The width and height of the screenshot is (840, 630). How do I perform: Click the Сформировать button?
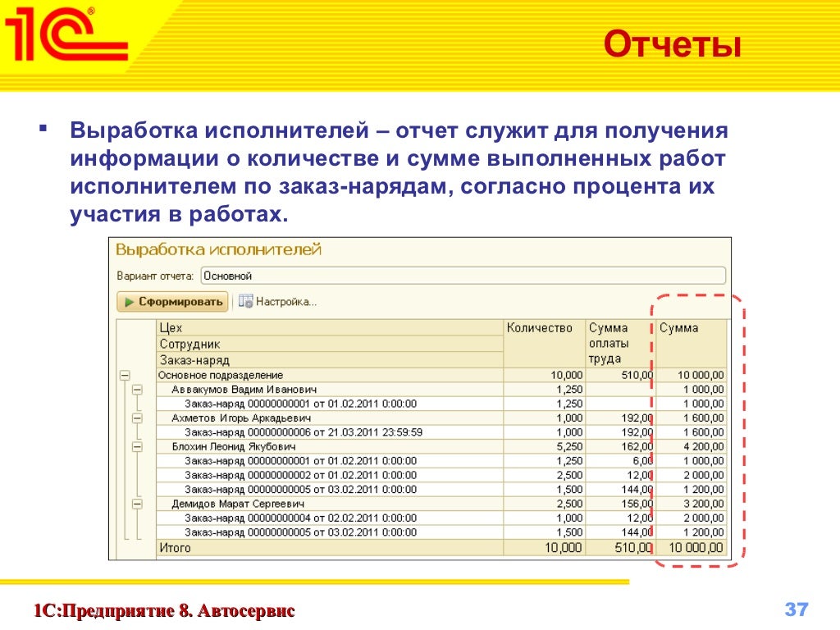pyautogui.click(x=172, y=302)
